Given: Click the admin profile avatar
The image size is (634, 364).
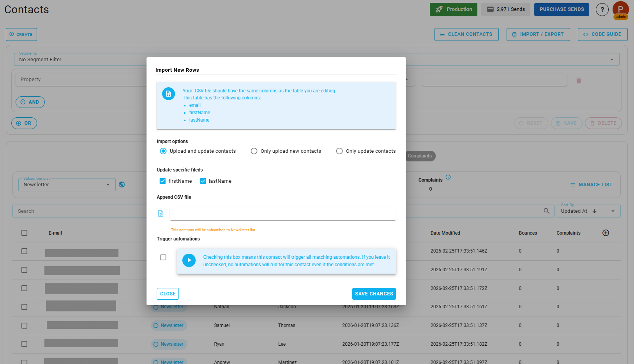Looking at the screenshot, I should pos(621,9).
